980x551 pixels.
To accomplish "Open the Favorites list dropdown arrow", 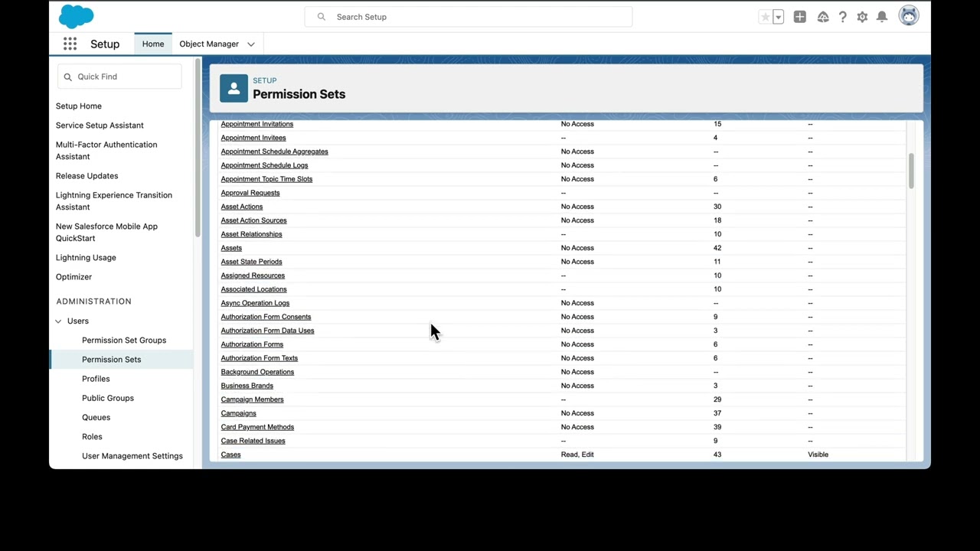I will [x=778, y=17].
